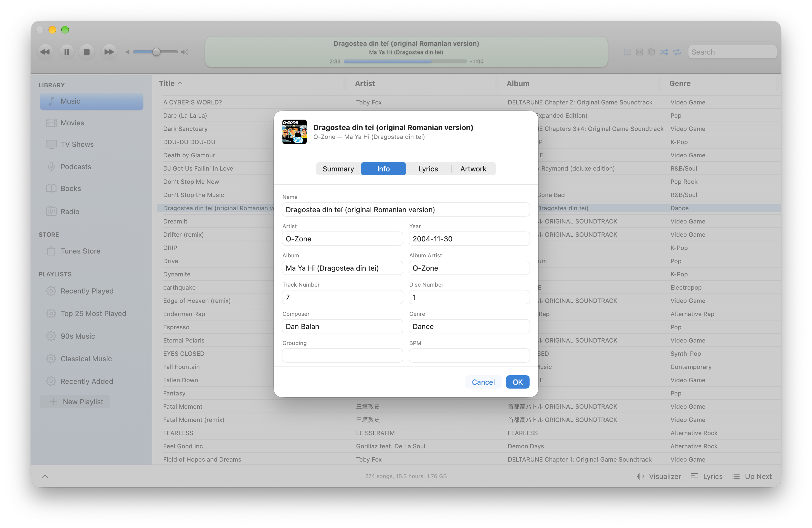Sort by the Title column header
The height and width of the screenshot is (528, 812).
point(170,83)
